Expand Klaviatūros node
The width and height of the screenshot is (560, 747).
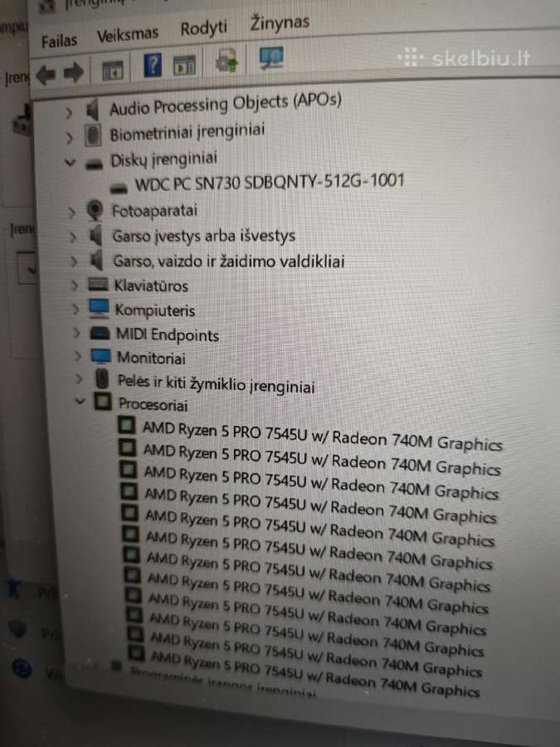click(75, 286)
